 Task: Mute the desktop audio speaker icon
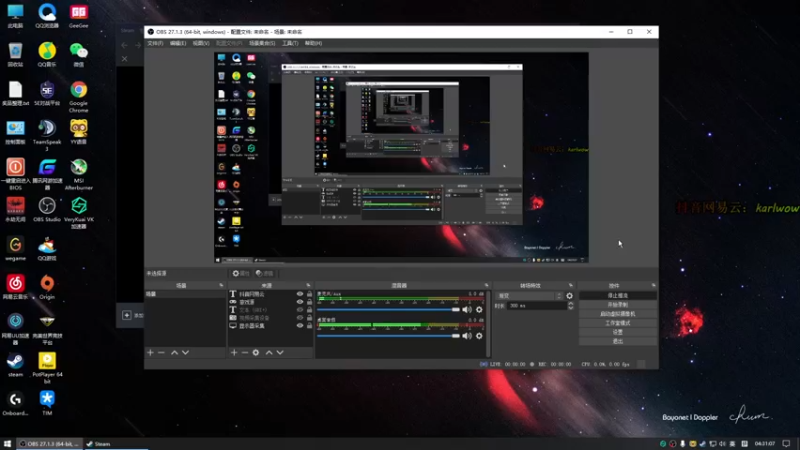tap(467, 336)
